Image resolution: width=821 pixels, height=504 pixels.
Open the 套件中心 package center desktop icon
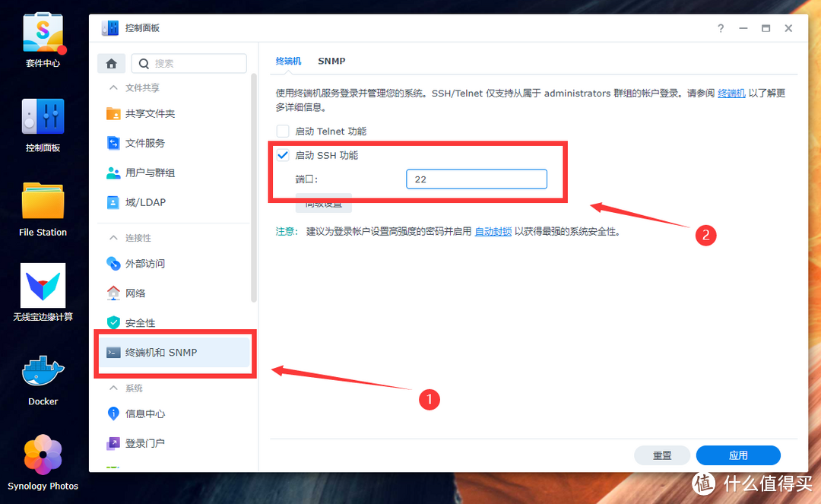(43, 33)
